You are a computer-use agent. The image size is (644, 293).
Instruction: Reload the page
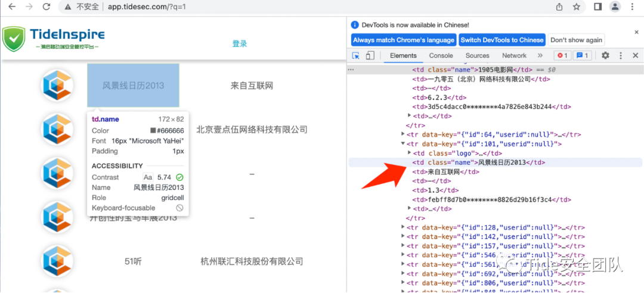click(47, 7)
